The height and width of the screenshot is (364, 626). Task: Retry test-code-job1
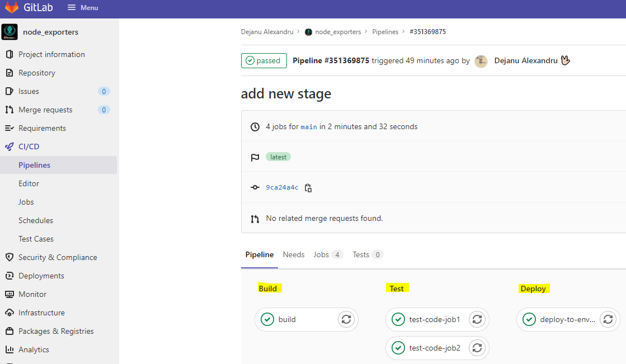pyautogui.click(x=477, y=319)
